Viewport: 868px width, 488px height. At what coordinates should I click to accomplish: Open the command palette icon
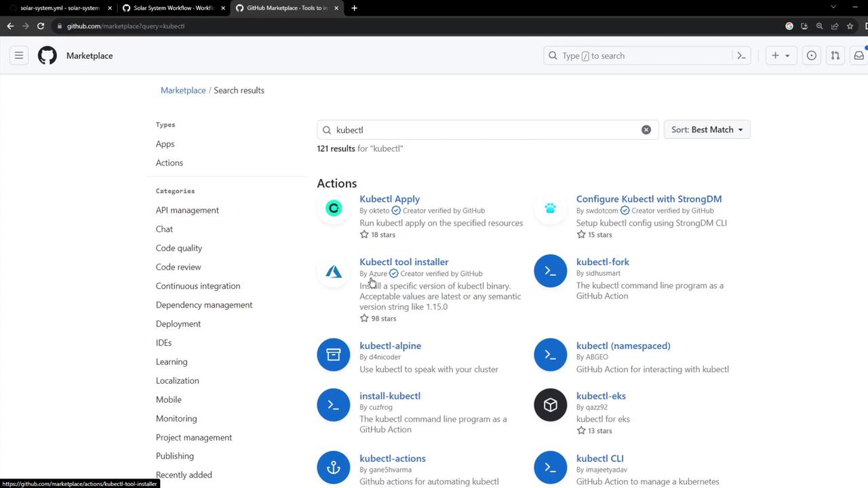click(x=741, y=56)
